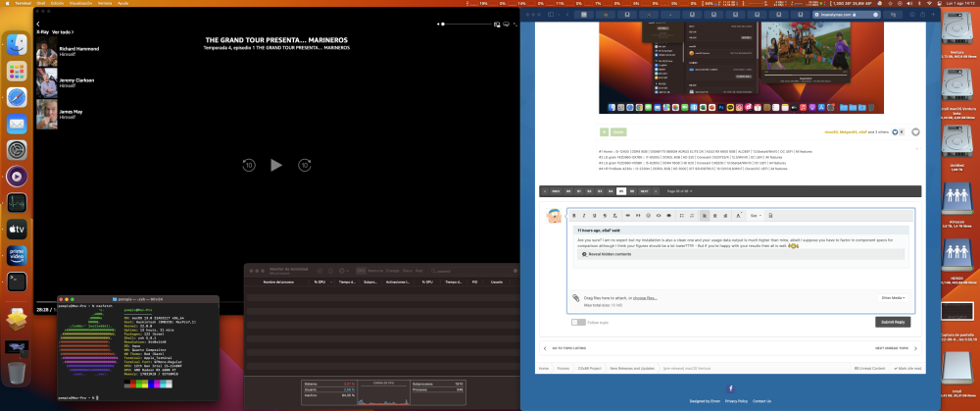
Task: Open the emoji picker in the editor
Action: [648, 215]
